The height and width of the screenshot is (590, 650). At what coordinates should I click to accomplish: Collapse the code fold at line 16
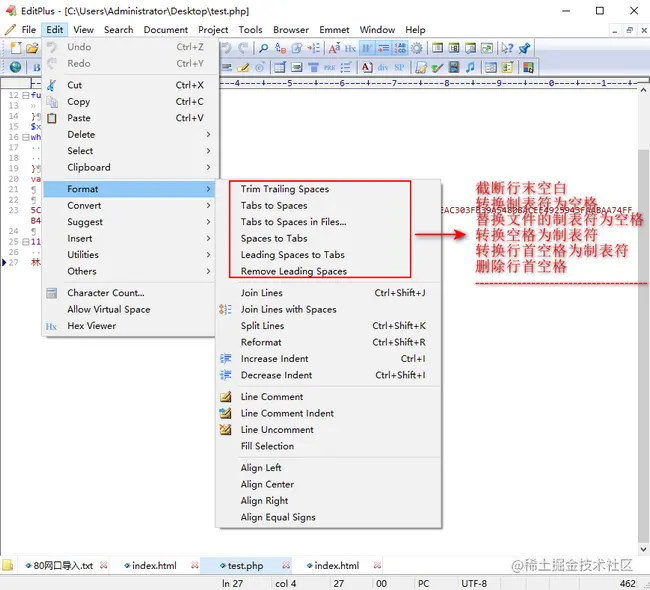coord(26,137)
